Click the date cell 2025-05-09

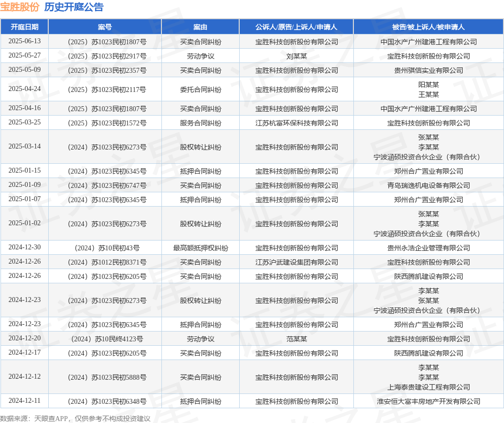point(25,69)
